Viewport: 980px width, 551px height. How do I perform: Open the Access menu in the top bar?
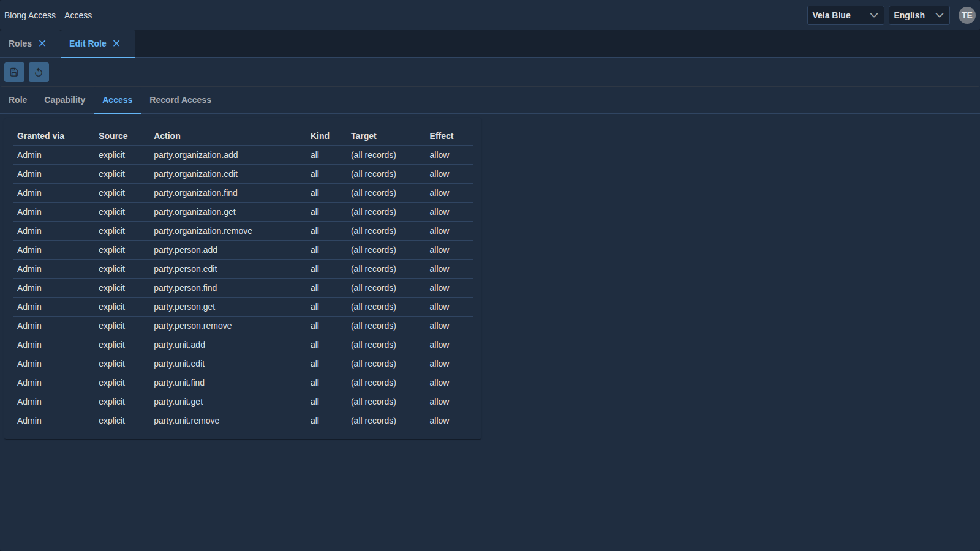click(x=78, y=15)
